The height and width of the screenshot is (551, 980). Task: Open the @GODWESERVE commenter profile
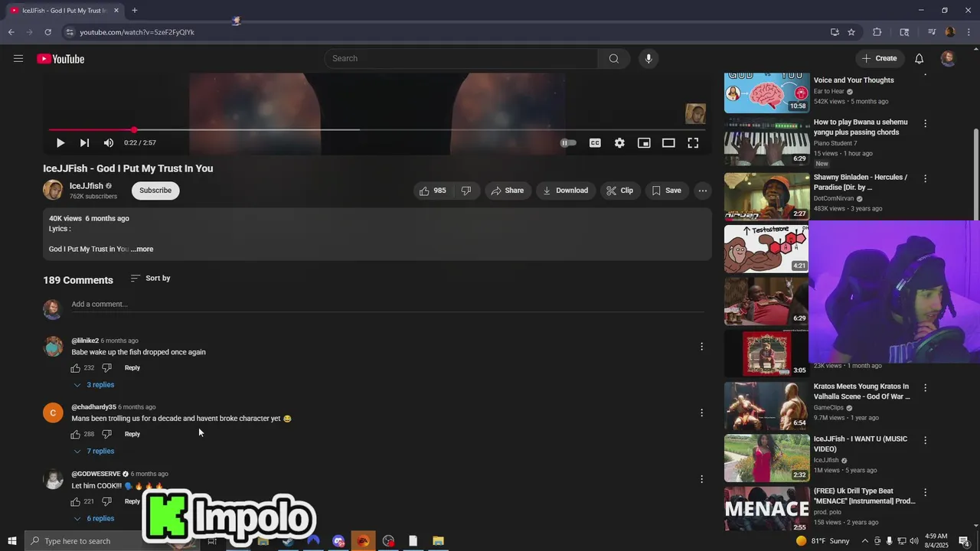coord(53,479)
